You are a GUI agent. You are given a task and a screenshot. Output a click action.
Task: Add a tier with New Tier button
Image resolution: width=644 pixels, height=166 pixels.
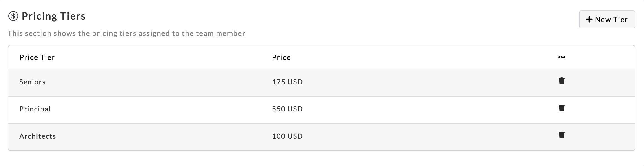(x=607, y=20)
